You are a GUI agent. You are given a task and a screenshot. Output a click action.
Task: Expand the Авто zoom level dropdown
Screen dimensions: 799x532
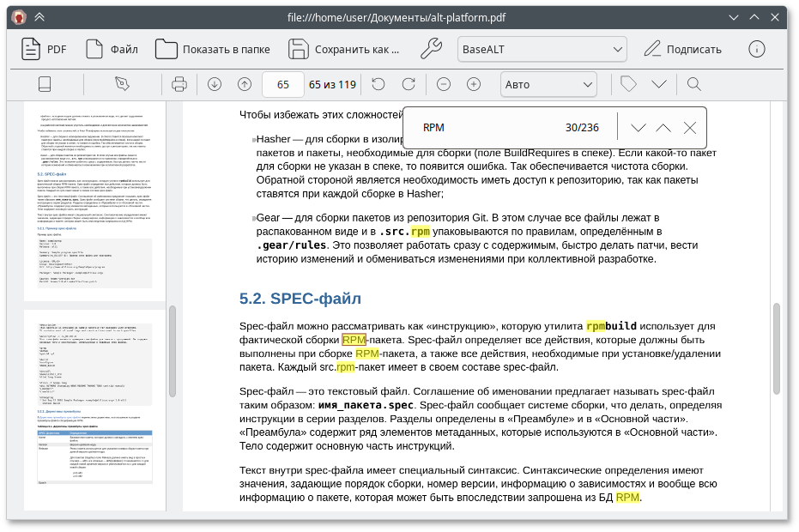[x=548, y=84]
